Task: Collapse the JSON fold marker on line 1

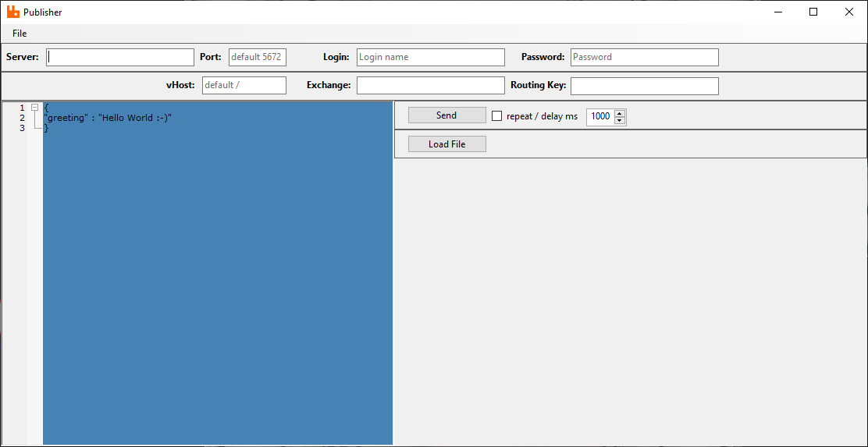Action: click(x=34, y=108)
